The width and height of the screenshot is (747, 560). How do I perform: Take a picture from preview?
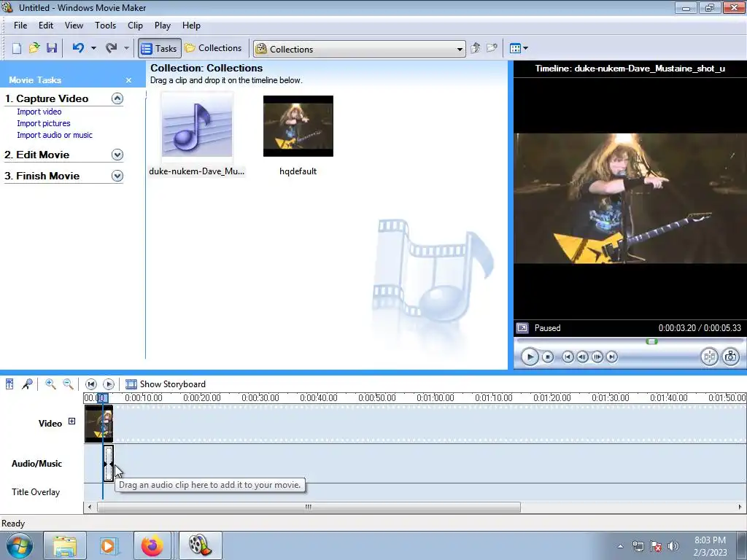[731, 357]
